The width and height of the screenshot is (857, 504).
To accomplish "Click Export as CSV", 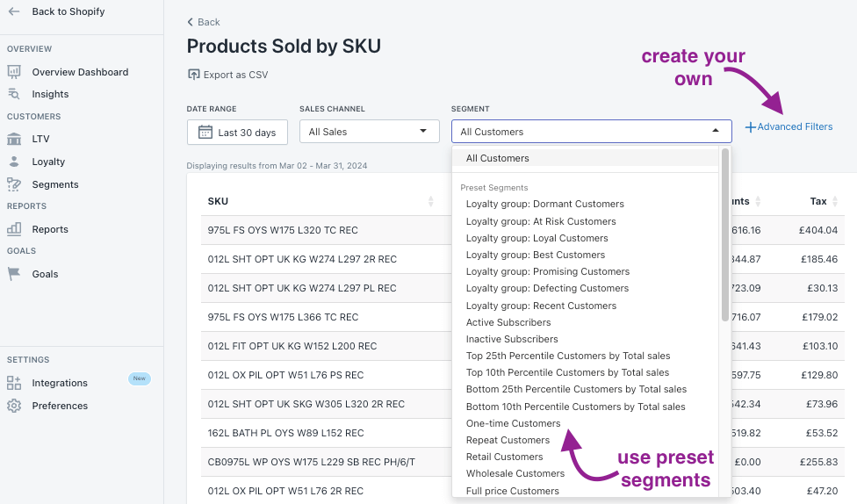I will 235,75.
